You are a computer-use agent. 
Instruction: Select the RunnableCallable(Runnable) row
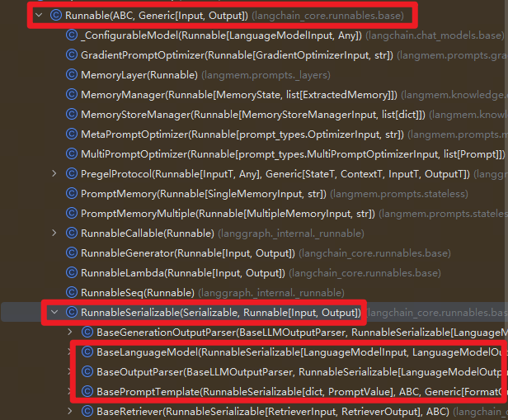pos(254,233)
